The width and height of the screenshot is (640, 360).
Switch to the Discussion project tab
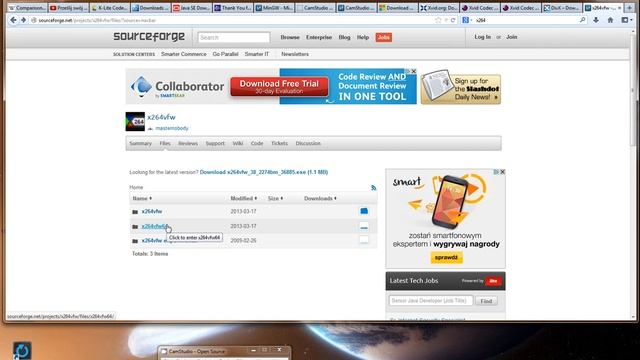(308, 143)
